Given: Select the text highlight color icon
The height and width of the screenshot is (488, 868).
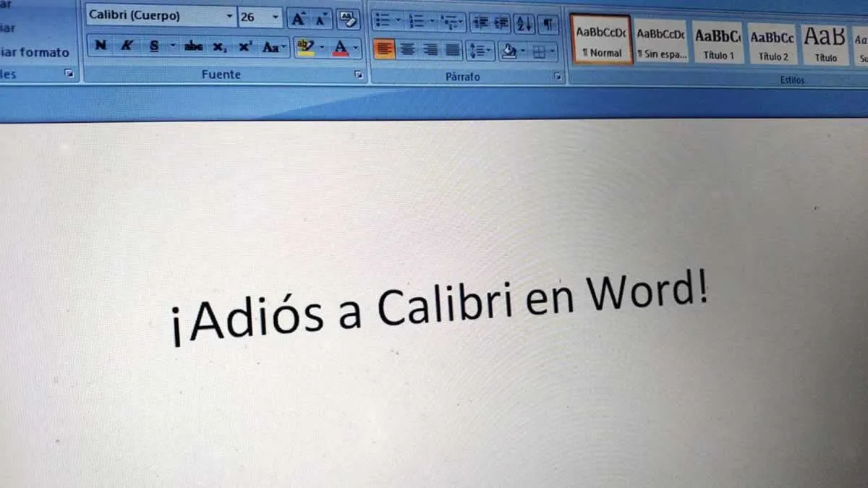Looking at the screenshot, I should pos(305,46).
